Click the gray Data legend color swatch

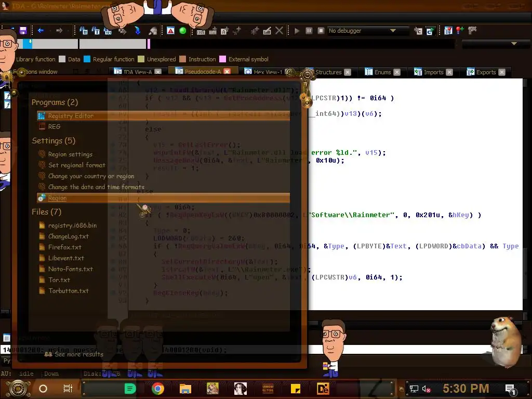click(62, 59)
